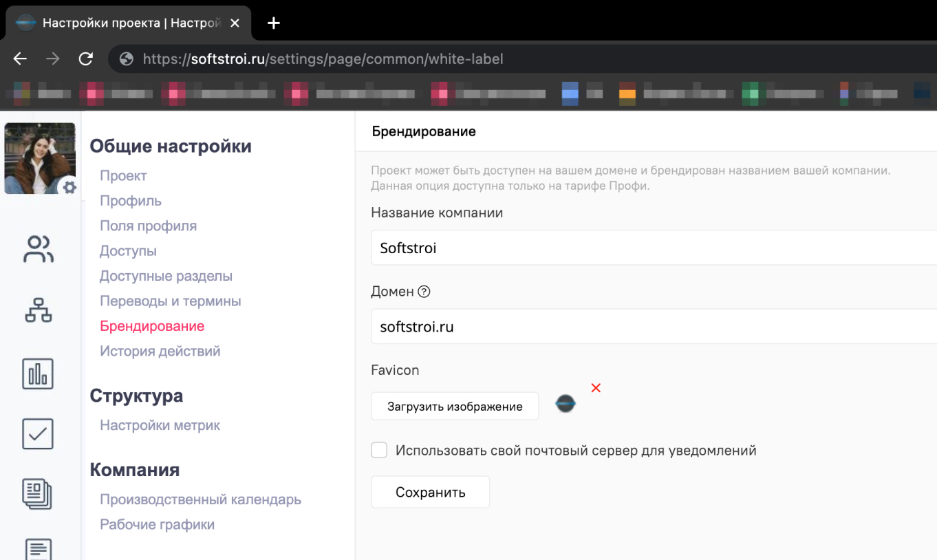Open the Доступные разделы section

(x=166, y=276)
